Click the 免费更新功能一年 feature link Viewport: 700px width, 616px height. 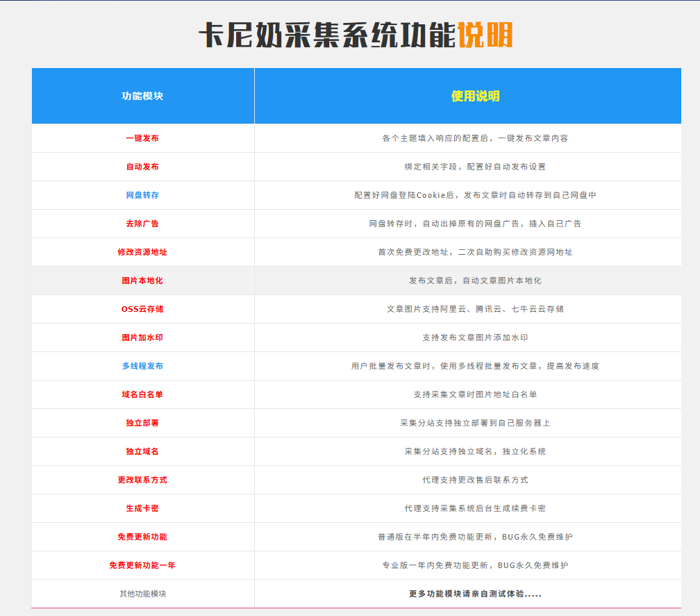pyautogui.click(x=142, y=565)
